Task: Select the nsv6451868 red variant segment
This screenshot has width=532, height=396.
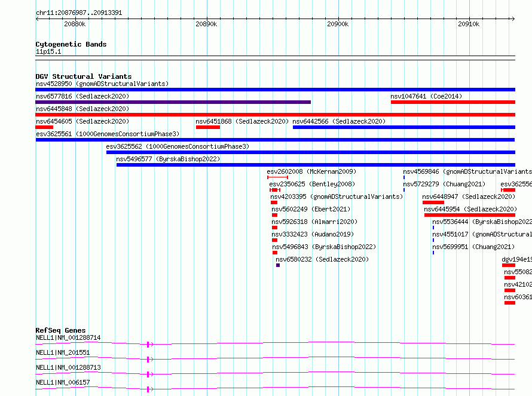Action: coord(208,127)
